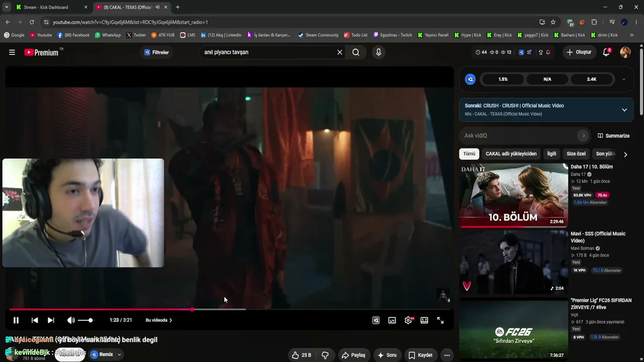Open the WhatsApp bookmark
Image resolution: width=644 pixels, height=362 pixels.
[108, 35]
